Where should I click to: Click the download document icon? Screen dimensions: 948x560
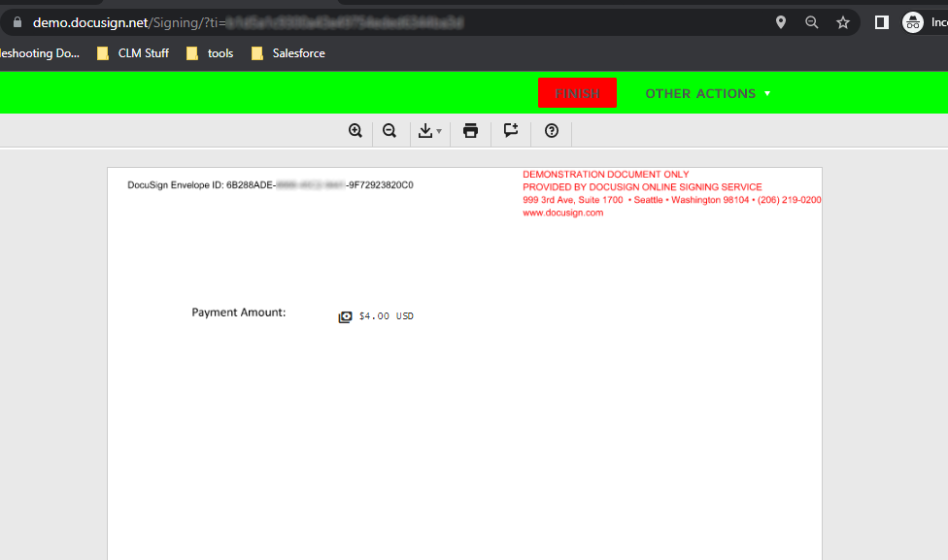[426, 130]
